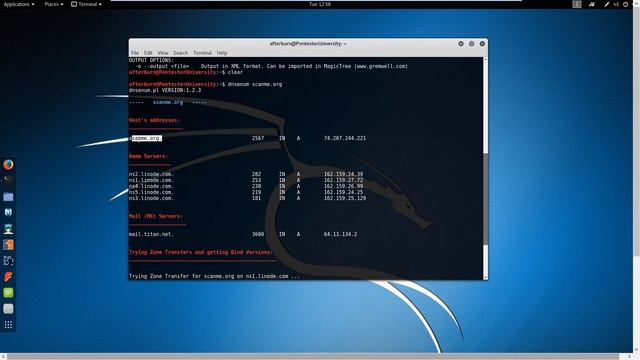Open the clock showing Tue 12:58
The image size is (640, 360).
click(320, 4)
